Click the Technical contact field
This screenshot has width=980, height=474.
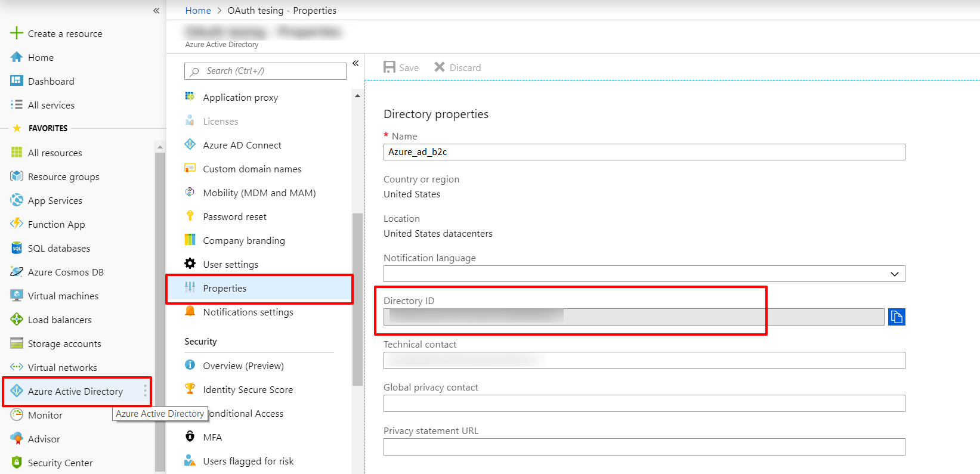point(644,360)
